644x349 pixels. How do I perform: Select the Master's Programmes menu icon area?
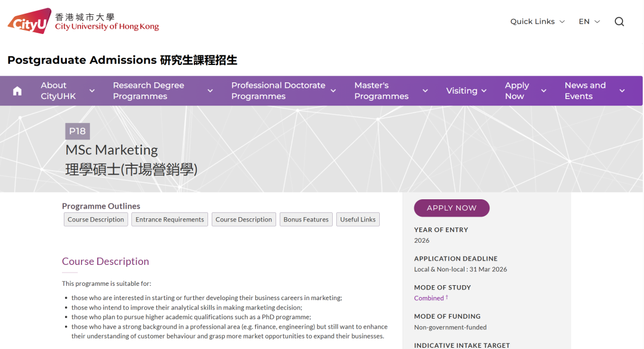pos(424,91)
